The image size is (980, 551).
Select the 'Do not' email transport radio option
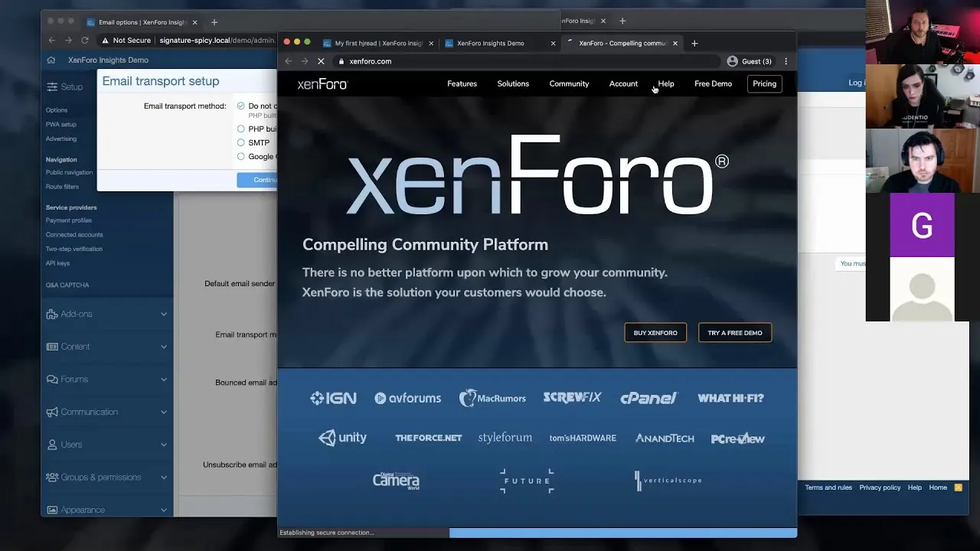241,106
